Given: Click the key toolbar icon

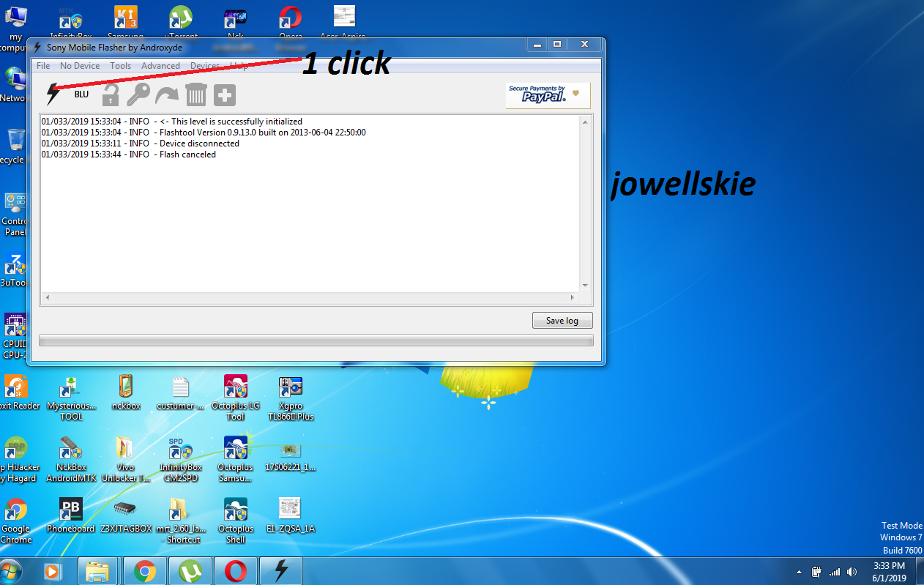Looking at the screenshot, I should (138, 94).
